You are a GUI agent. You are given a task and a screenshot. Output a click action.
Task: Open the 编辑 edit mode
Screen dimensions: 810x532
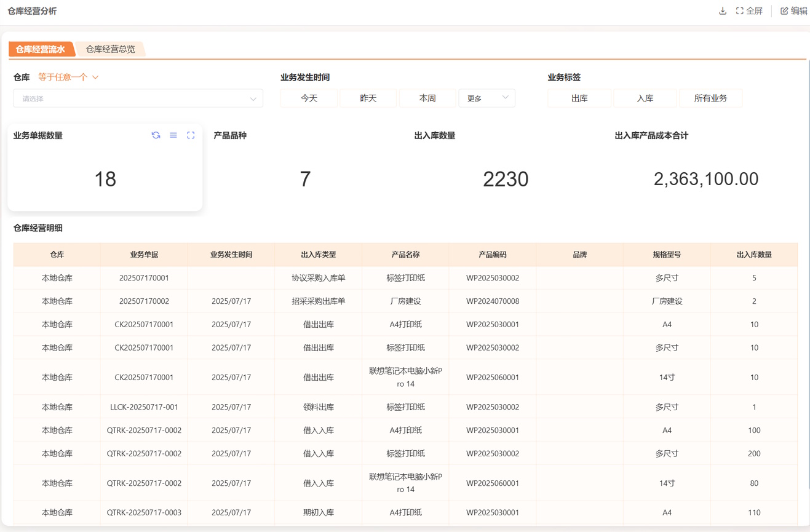click(793, 11)
